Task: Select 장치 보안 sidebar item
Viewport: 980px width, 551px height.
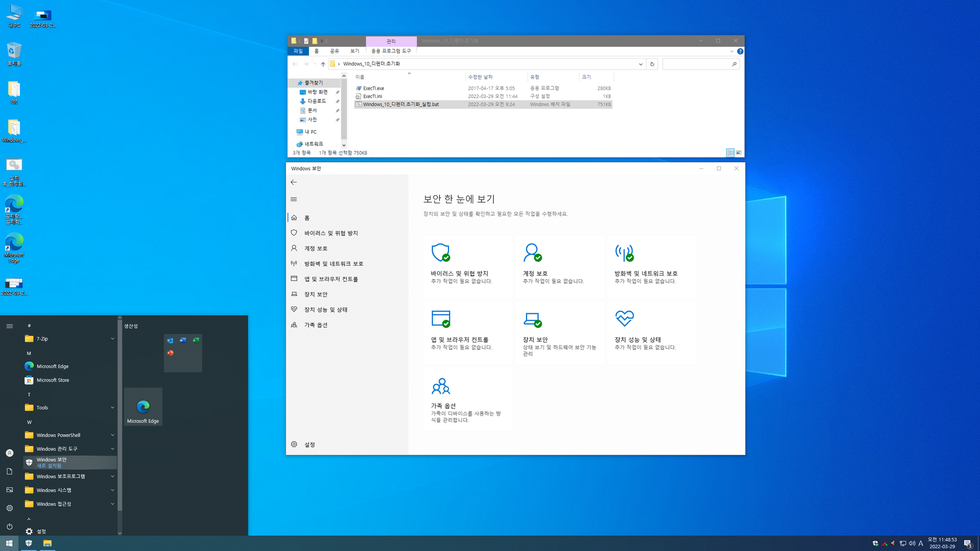Action: tap(347, 294)
